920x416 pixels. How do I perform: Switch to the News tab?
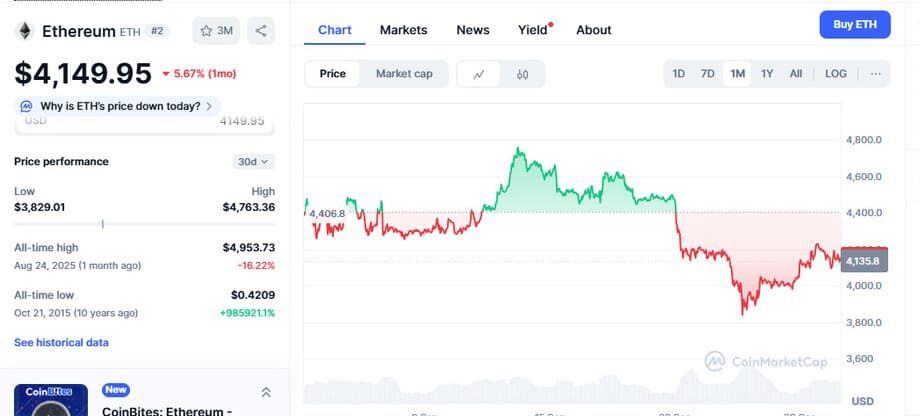[x=473, y=30]
